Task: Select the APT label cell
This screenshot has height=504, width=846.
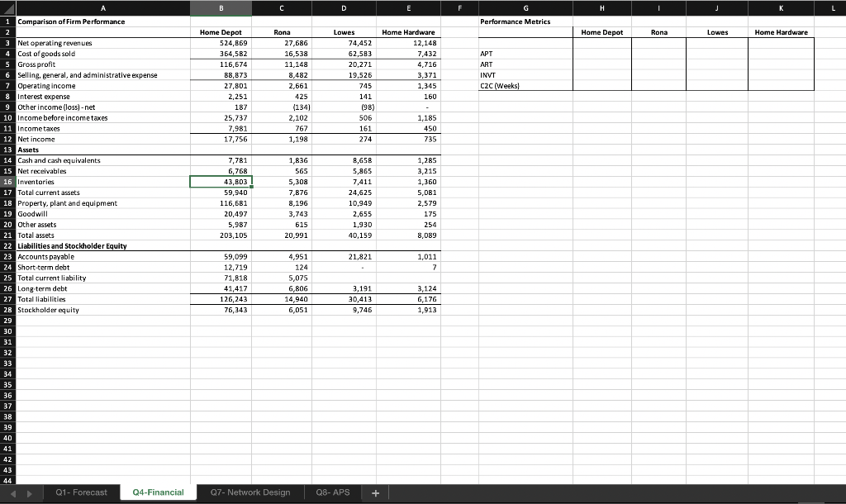Action: [x=524, y=53]
